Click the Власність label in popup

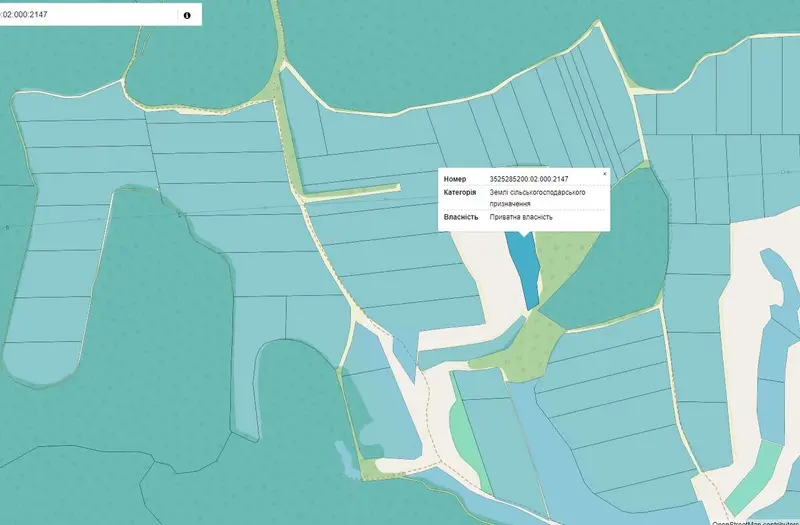click(x=461, y=217)
